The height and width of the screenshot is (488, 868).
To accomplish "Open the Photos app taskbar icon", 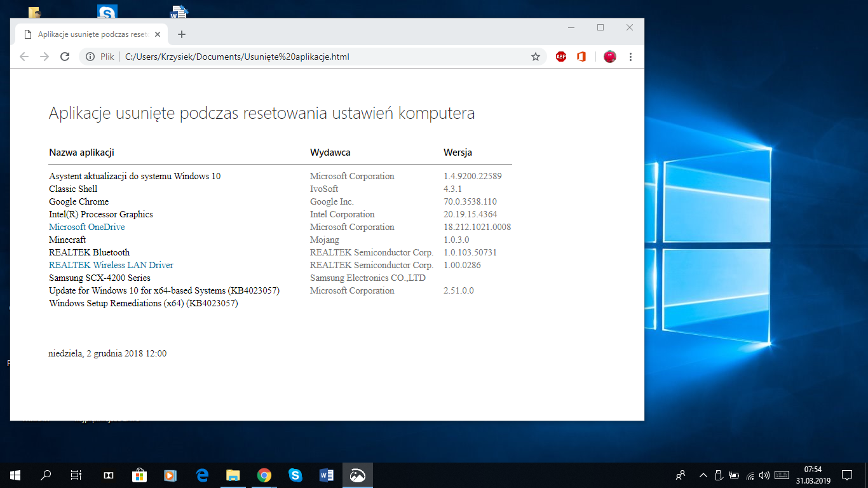I will [358, 475].
